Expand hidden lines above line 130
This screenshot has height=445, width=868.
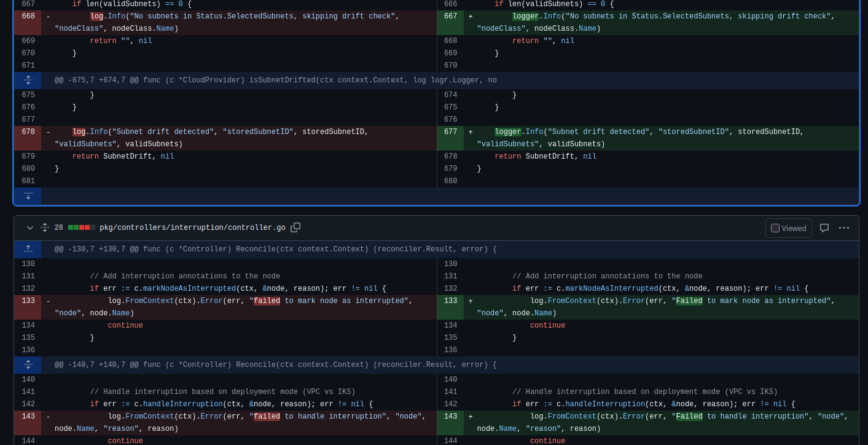click(28, 250)
